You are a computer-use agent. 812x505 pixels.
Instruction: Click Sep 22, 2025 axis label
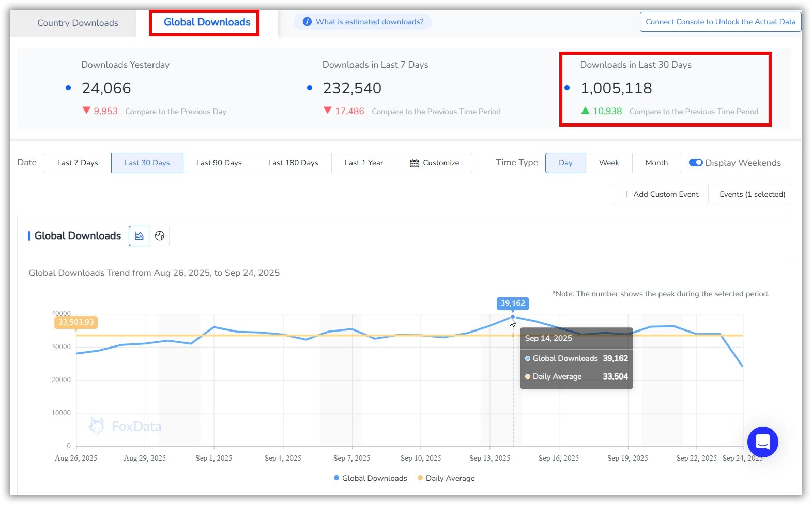[x=696, y=458]
